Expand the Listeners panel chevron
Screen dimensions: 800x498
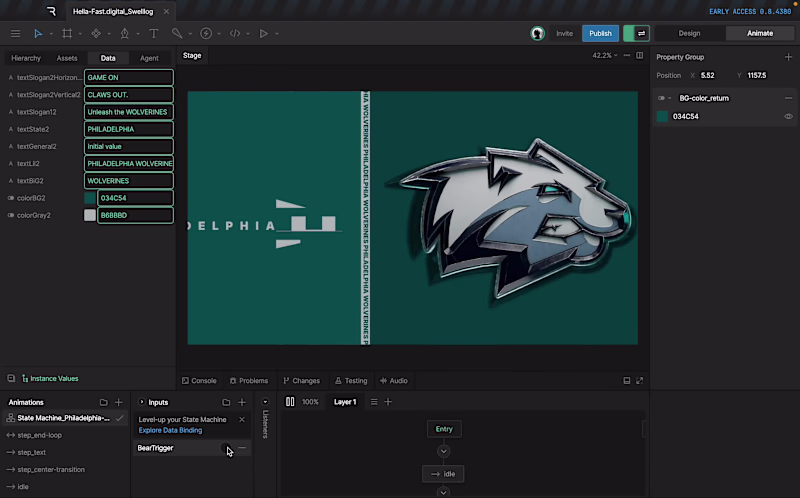[x=265, y=402]
